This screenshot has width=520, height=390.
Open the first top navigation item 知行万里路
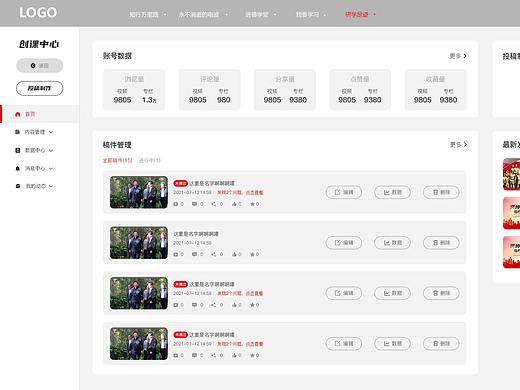[144, 14]
